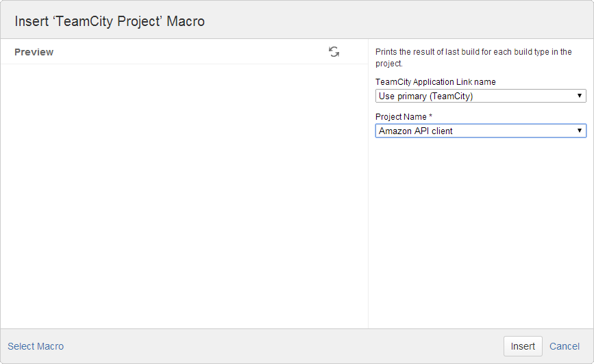Click the 'Project Name *' label
Image resolution: width=594 pixels, height=364 pixels.
point(404,117)
